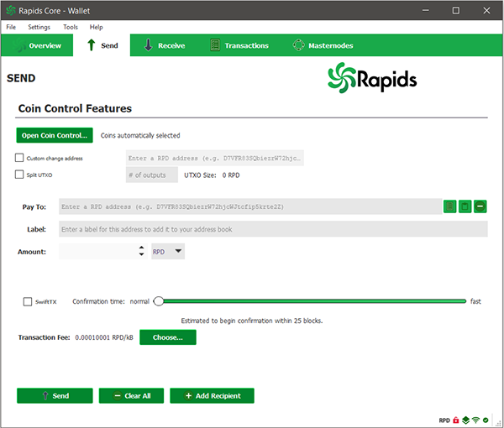This screenshot has width=504, height=428.
Task: Click the # of outputs field
Action: tap(152, 175)
